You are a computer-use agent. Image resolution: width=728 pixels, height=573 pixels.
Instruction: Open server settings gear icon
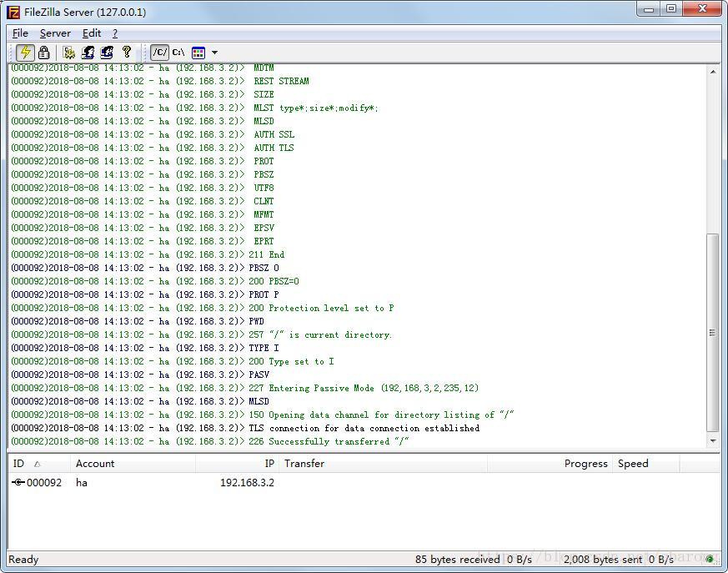point(69,53)
